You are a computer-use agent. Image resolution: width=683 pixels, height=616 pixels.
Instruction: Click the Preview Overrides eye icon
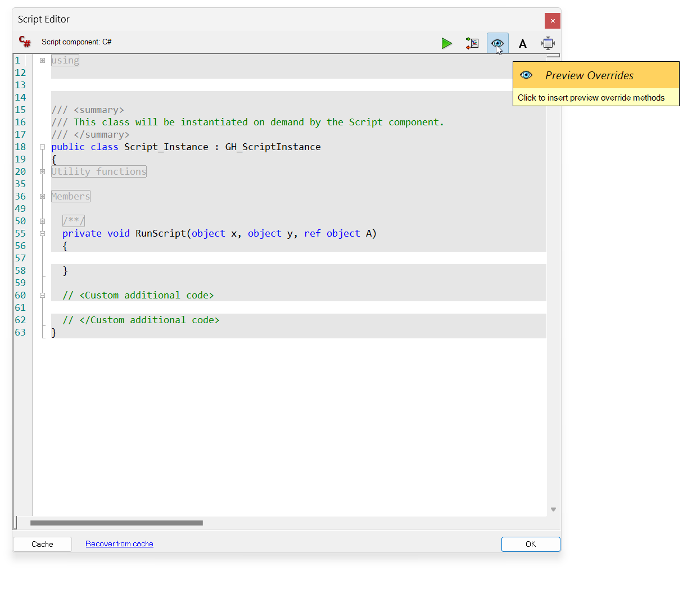click(x=497, y=43)
